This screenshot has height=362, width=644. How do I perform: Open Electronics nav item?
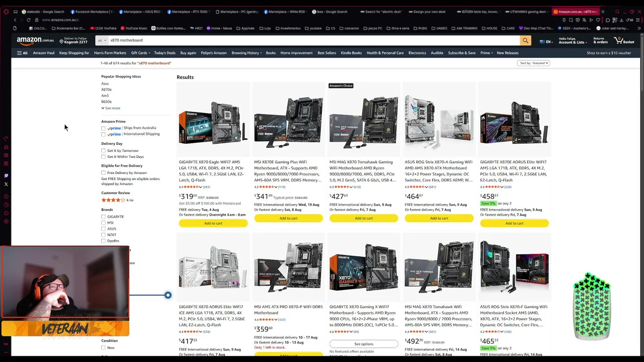click(x=417, y=53)
